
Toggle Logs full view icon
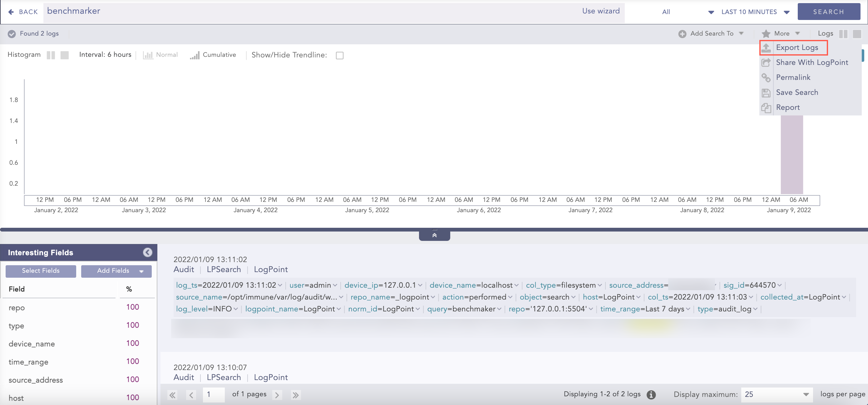tap(856, 34)
